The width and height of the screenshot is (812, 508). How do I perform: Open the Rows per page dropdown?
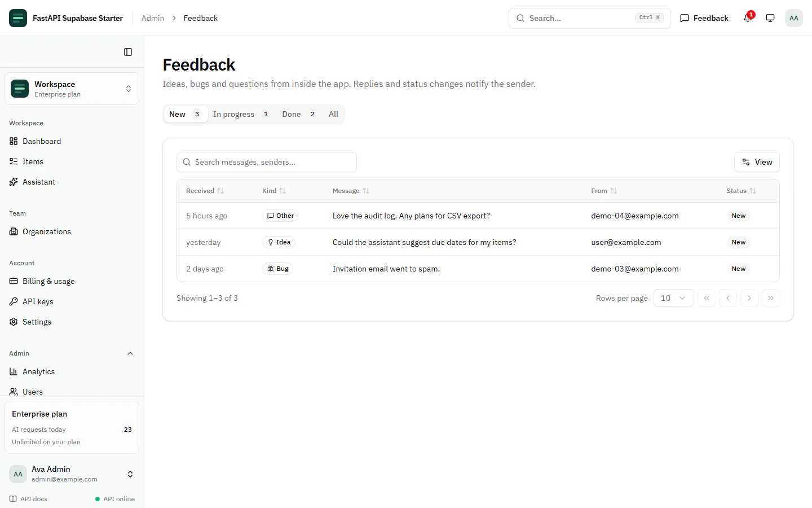[x=673, y=298]
